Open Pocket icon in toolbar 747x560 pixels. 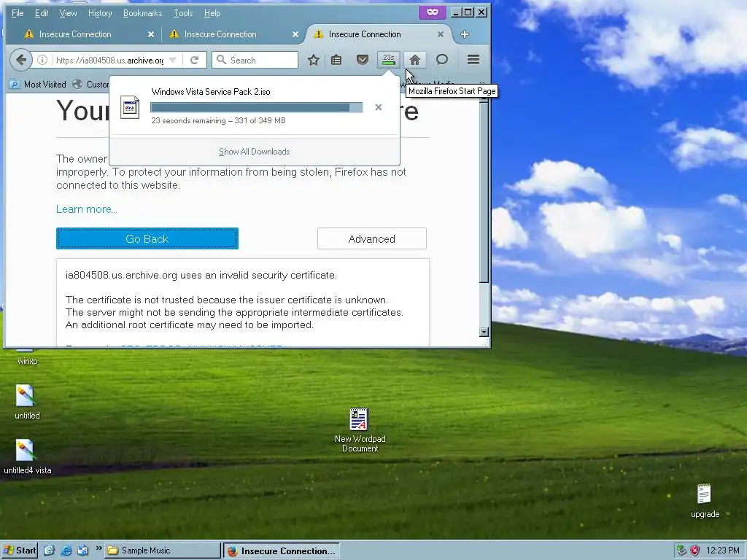363,60
